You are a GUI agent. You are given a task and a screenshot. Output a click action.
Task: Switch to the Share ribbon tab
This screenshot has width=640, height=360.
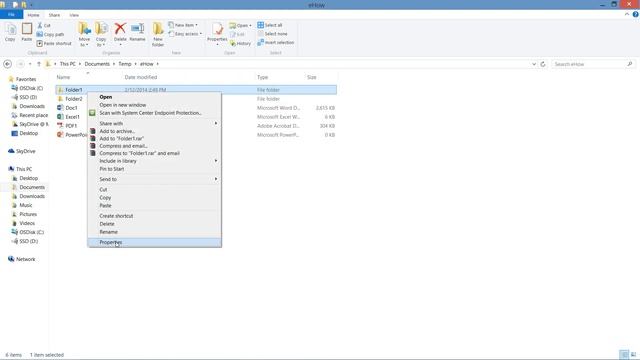pos(54,15)
